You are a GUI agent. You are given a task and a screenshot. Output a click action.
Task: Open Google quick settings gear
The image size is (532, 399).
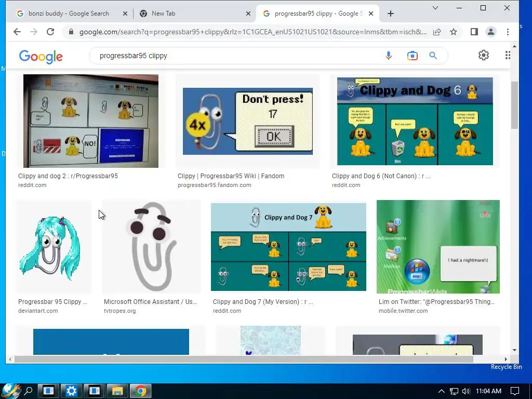coord(484,55)
